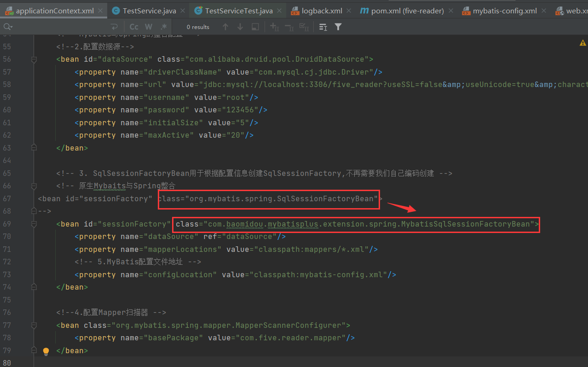Select line number 67 in the gutter

click(x=7, y=198)
